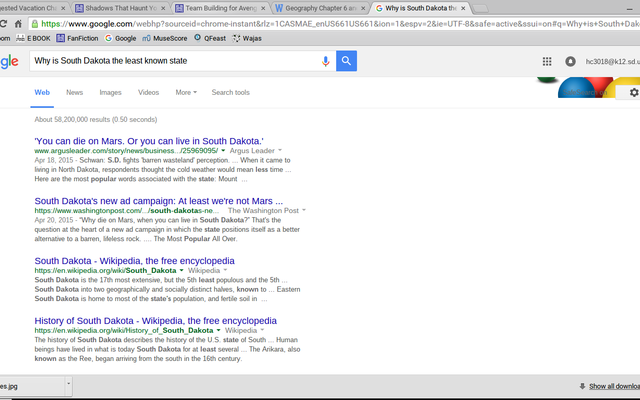Open the Google bookmark
This screenshot has width=640, height=400.
pos(120,38)
